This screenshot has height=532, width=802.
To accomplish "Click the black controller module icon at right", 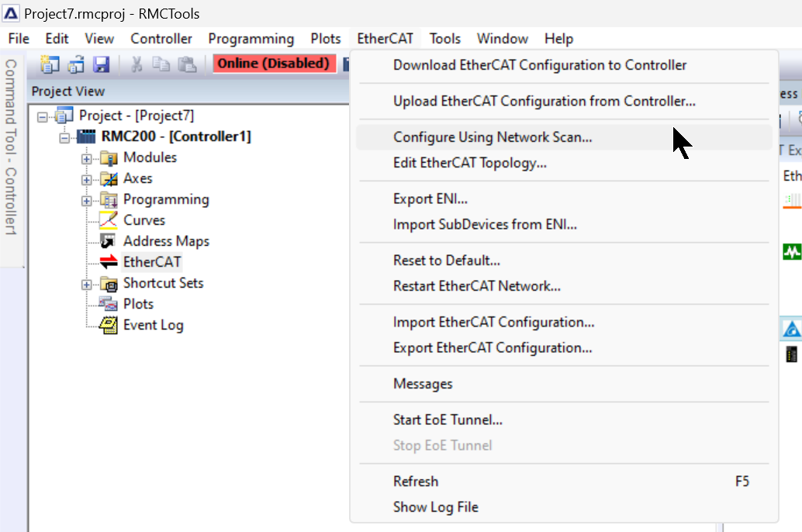I will point(791,354).
